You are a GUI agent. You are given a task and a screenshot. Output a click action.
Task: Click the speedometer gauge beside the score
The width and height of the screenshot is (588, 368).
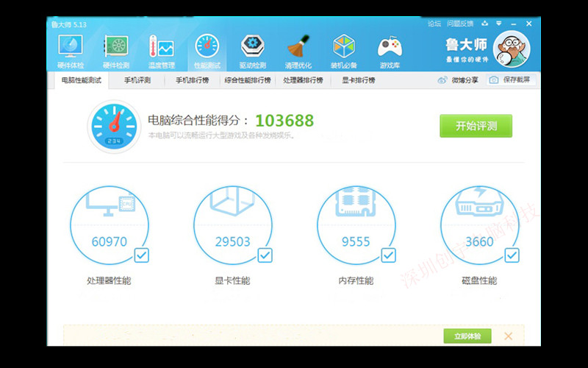pyautogui.click(x=114, y=127)
